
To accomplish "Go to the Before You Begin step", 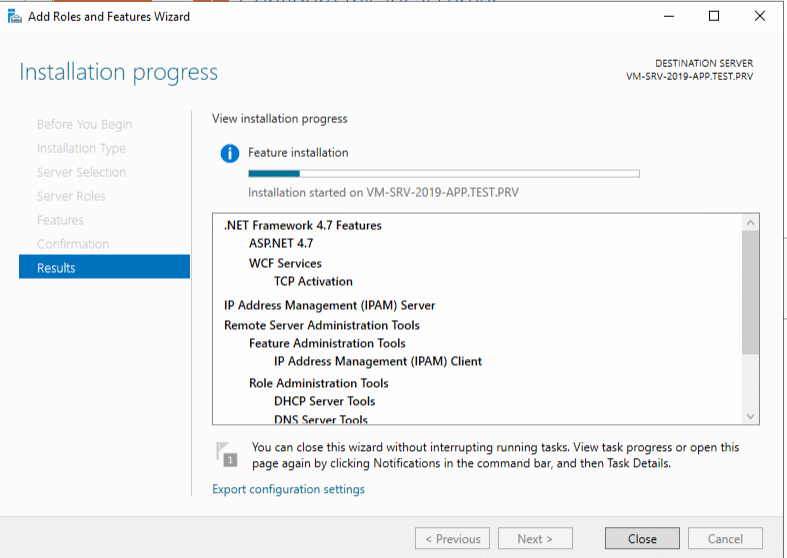I will [84, 124].
